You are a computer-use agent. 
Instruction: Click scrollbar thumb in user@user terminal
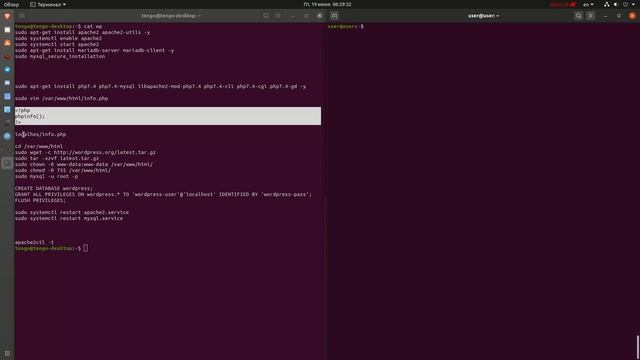click(x=638, y=347)
